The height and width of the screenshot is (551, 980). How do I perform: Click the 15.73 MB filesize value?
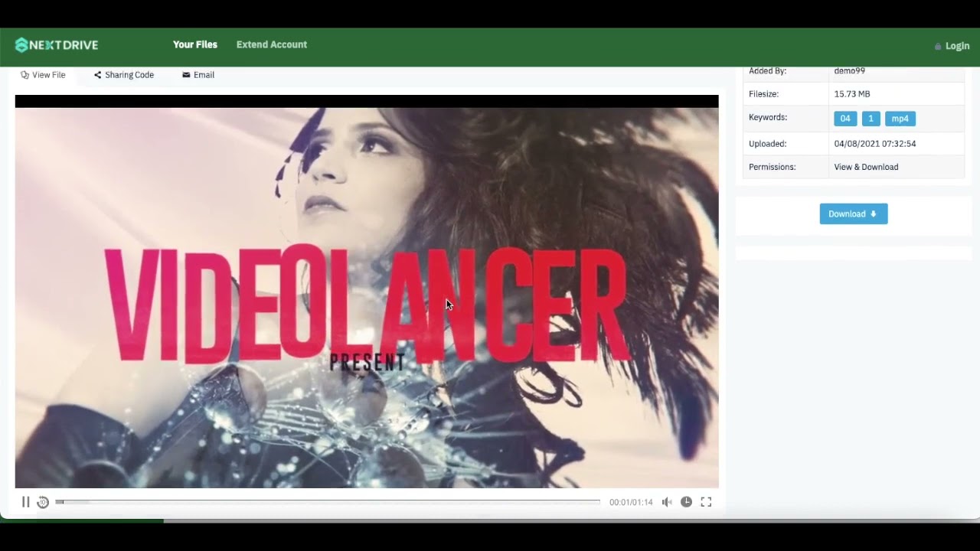point(852,94)
